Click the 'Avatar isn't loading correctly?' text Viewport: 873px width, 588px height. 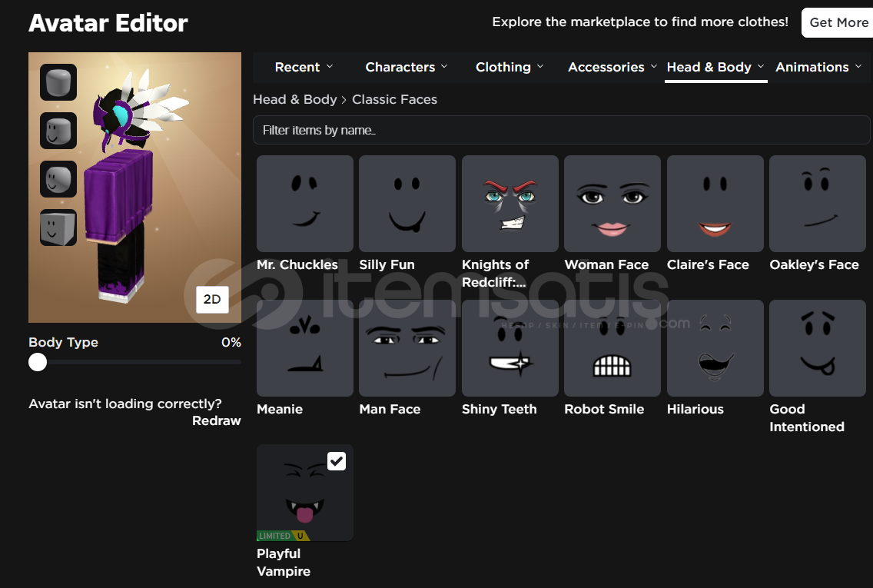(125, 404)
